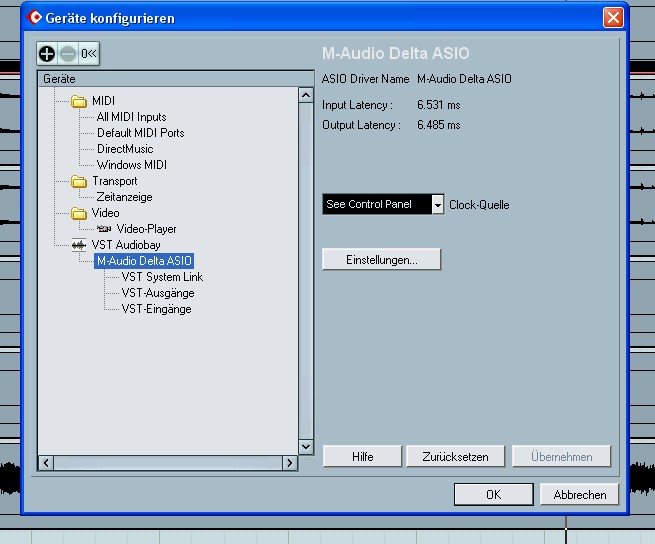The image size is (655, 544).
Task: Select the MIDI folder label
Action: point(103,101)
